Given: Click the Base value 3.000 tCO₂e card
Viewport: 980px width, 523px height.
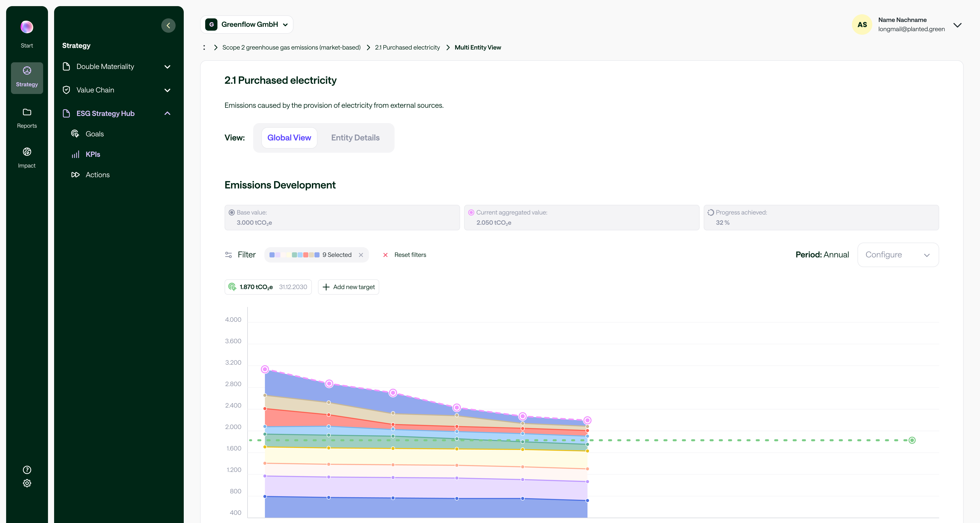Looking at the screenshot, I should (x=342, y=217).
